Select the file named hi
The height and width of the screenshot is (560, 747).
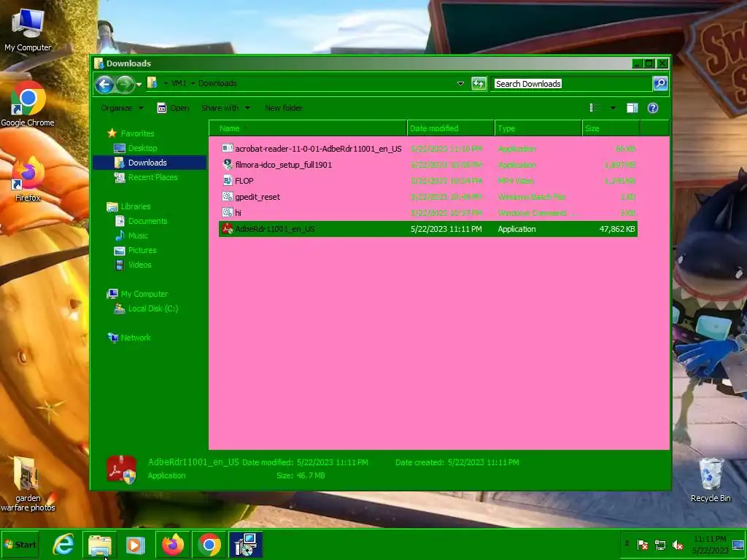239,213
